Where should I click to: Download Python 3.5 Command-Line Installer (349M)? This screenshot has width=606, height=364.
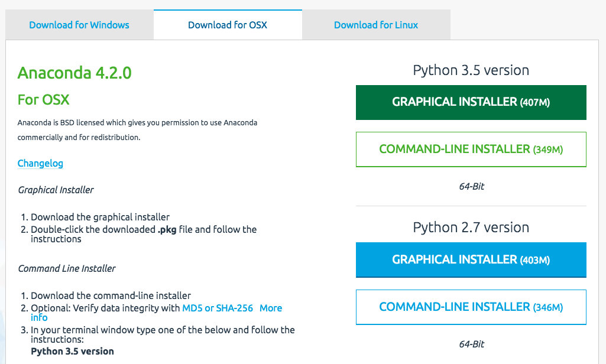[471, 149]
